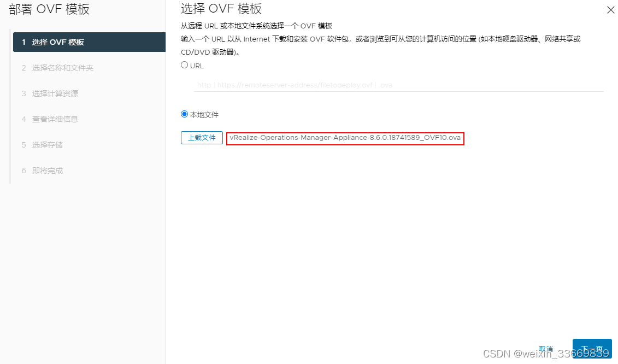Screen dimensions: 618x364
Task: Click the vRealize-Operations-Manager ova file name
Action: (345, 138)
